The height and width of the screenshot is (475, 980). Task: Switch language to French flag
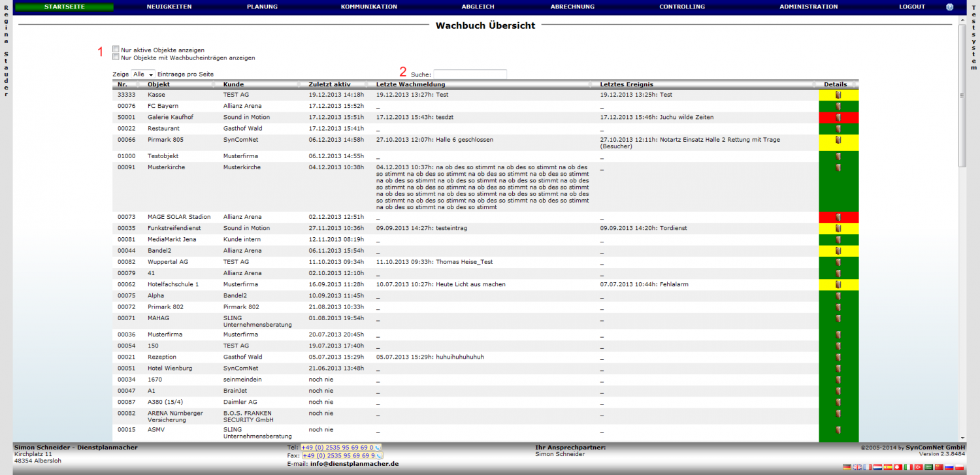(868, 467)
